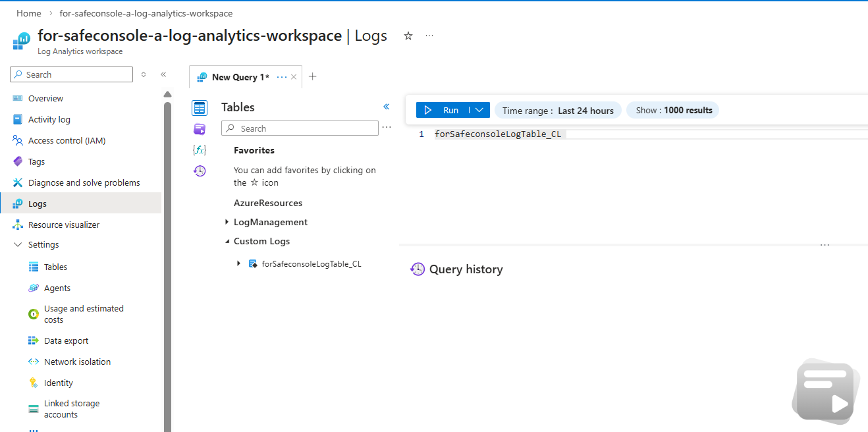868x432 pixels.
Task: Collapse the left navigation menu
Action: (x=163, y=74)
